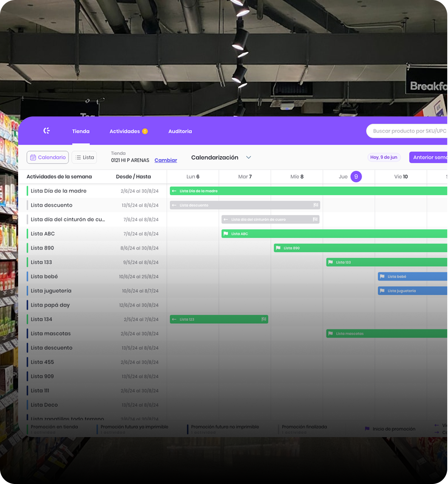Click flag icon on Lista bebé bar
Screen dimensions: 448x484
pyautogui.click(x=382, y=276)
